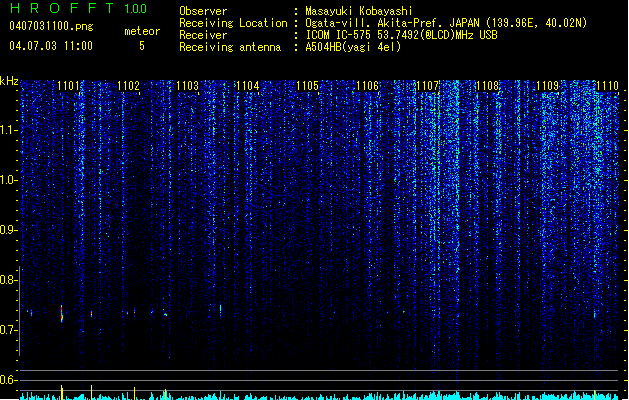Click the meteor count value 5
The height and width of the screenshot is (400, 629).
click(x=142, y=46)
